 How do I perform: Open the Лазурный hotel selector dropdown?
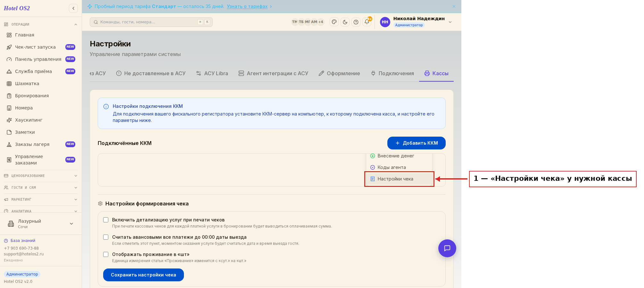pos(41,224)
